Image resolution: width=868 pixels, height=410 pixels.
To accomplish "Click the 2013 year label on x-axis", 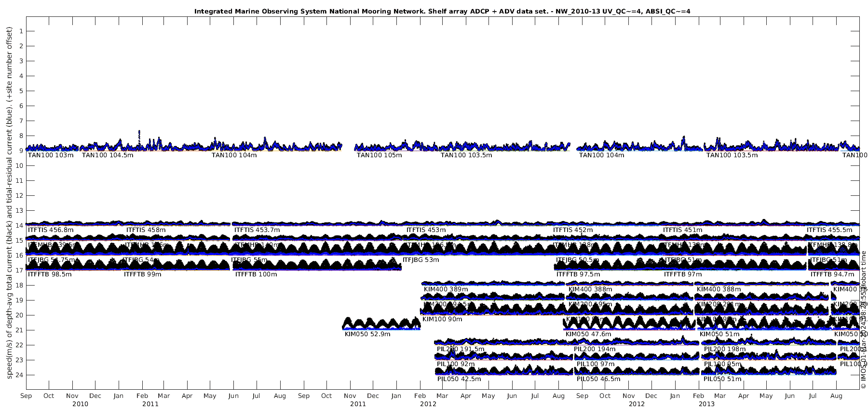I will (x=706, y=404).
